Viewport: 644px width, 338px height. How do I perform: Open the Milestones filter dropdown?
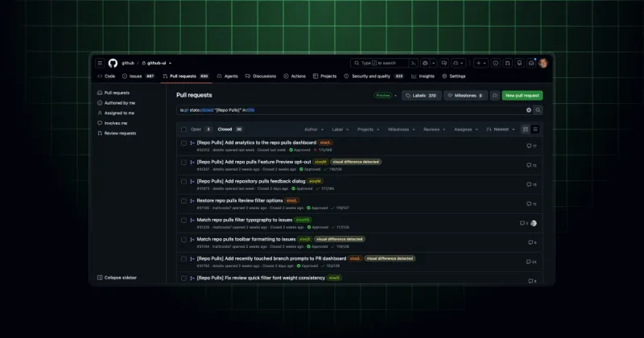click(x=401, y=130)
